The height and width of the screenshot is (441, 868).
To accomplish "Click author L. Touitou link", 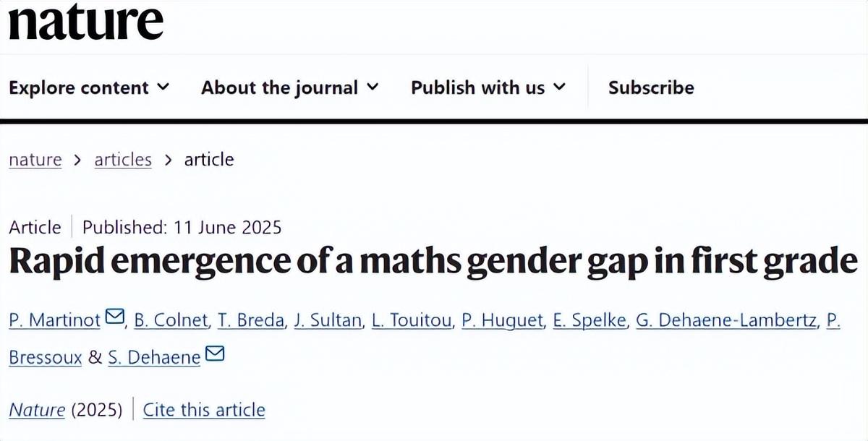I will [x=412, y=320].
